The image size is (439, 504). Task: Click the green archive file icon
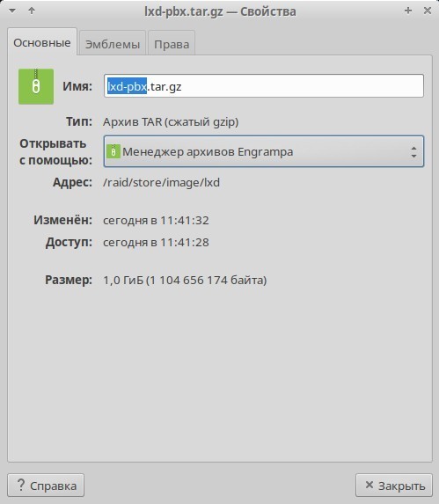tap(36, 86)
